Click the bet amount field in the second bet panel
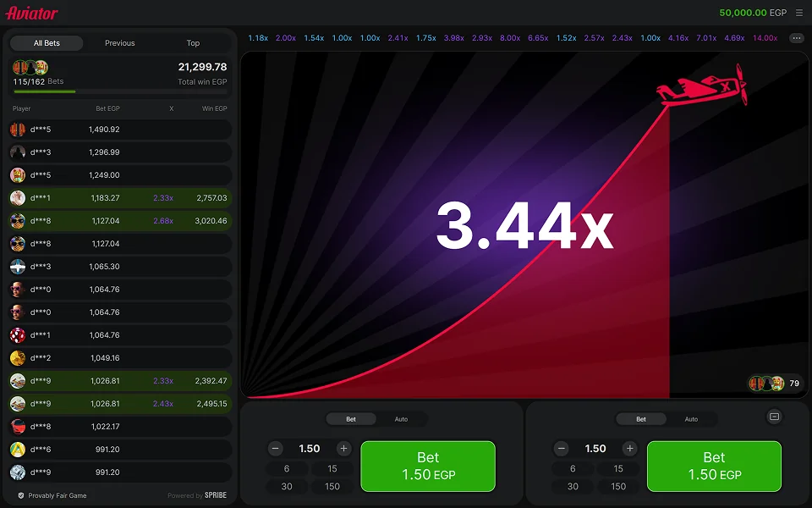Viewport: 812px width, 508px height. tap(595, 449)
